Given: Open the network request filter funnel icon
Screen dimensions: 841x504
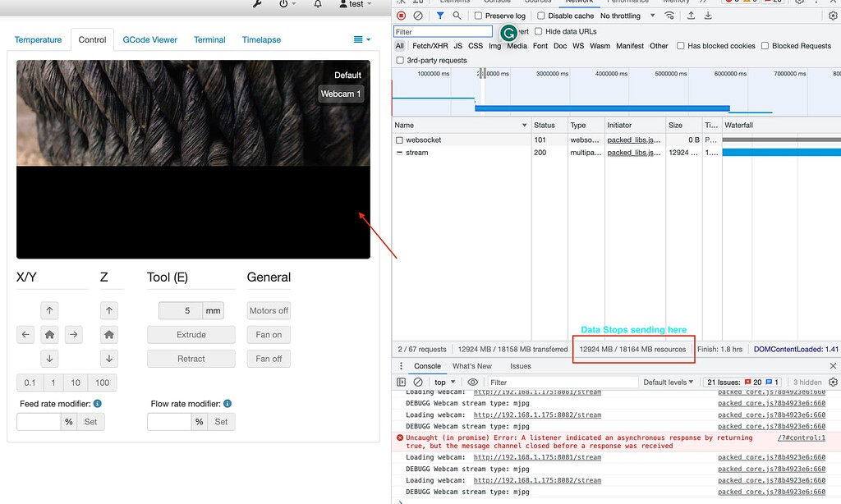Looking at the screenshot, I should 439,15.
